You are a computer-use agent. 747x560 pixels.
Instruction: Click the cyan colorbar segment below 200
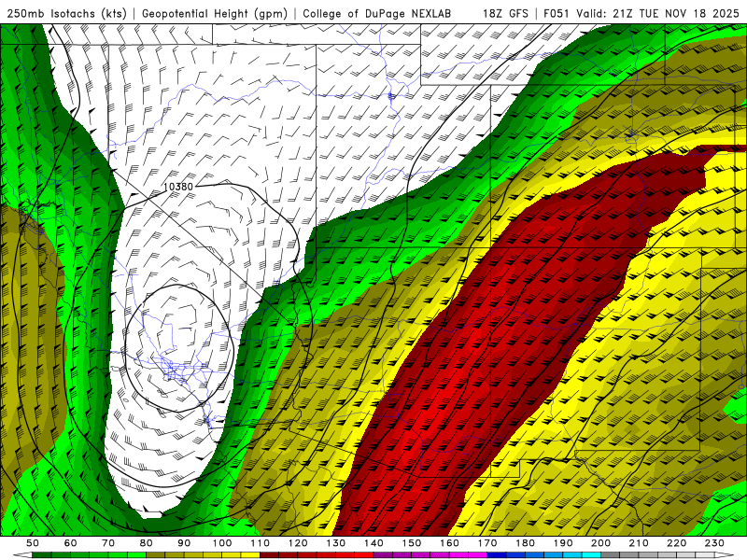[x=592, y=555]
